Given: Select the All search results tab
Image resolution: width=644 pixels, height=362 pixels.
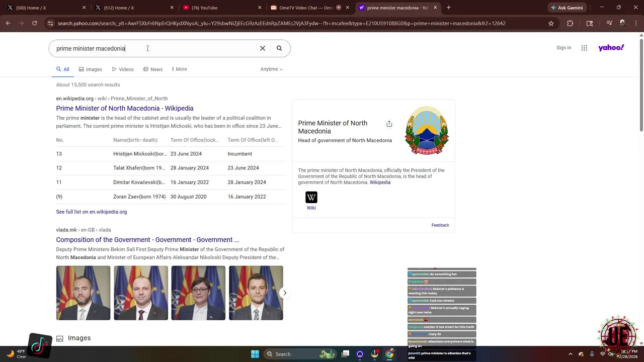Looking at the screenshot, I should [x=63, y=69].
